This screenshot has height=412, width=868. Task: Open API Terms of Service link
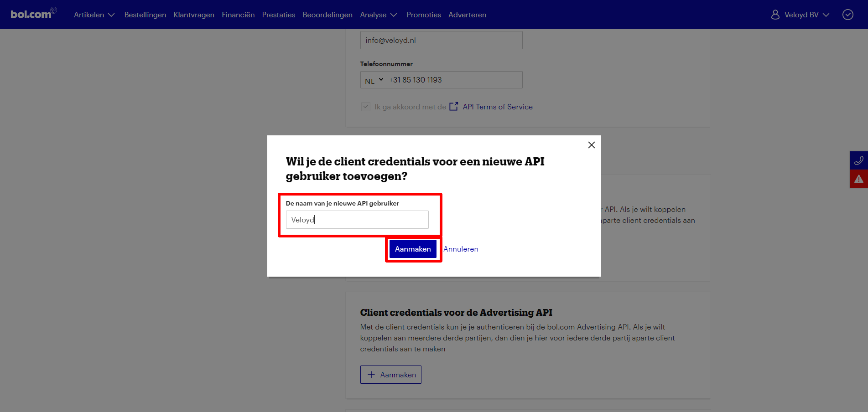(x=498, y=107)
